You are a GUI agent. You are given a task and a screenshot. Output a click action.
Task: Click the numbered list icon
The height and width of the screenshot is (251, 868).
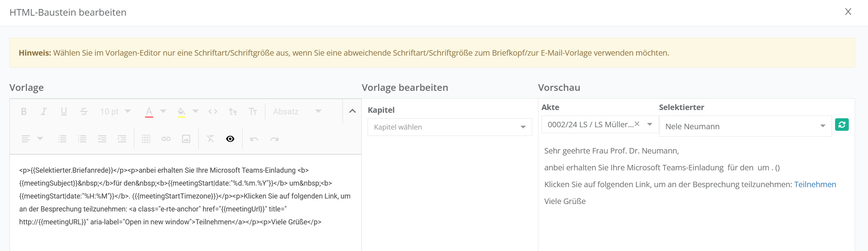pos(62,139)
